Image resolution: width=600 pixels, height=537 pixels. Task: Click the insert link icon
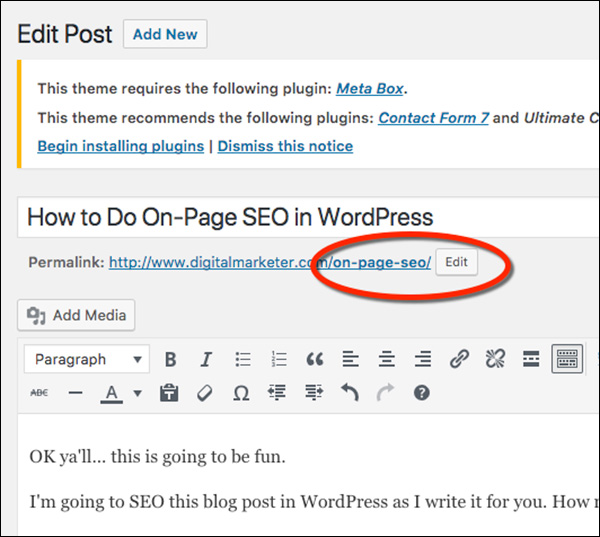(459, 359)
